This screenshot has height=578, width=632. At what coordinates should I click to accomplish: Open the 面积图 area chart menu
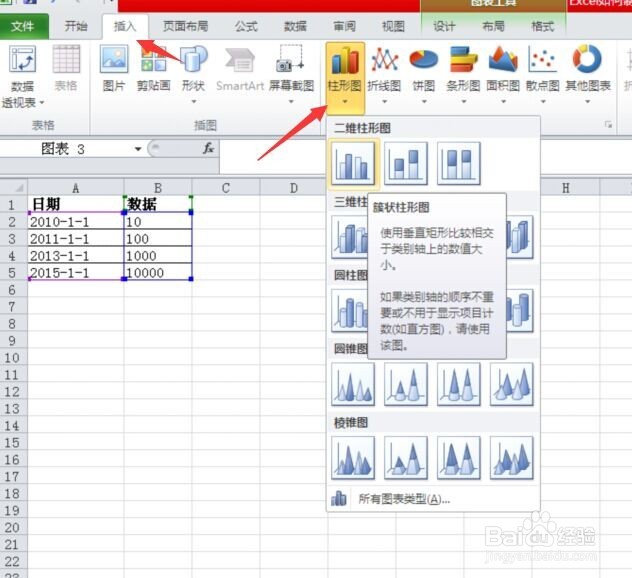[x=503, y=75]
